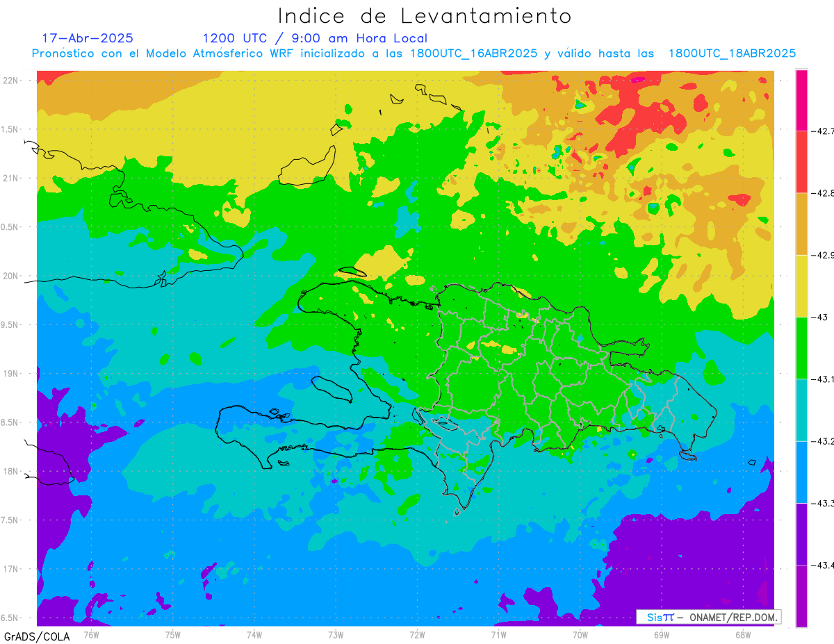The width and height of the screenshot is (834, 644).
Task: Pick the orange legend segment between -42.8 and -42.9
Action: tap(801, 224)
